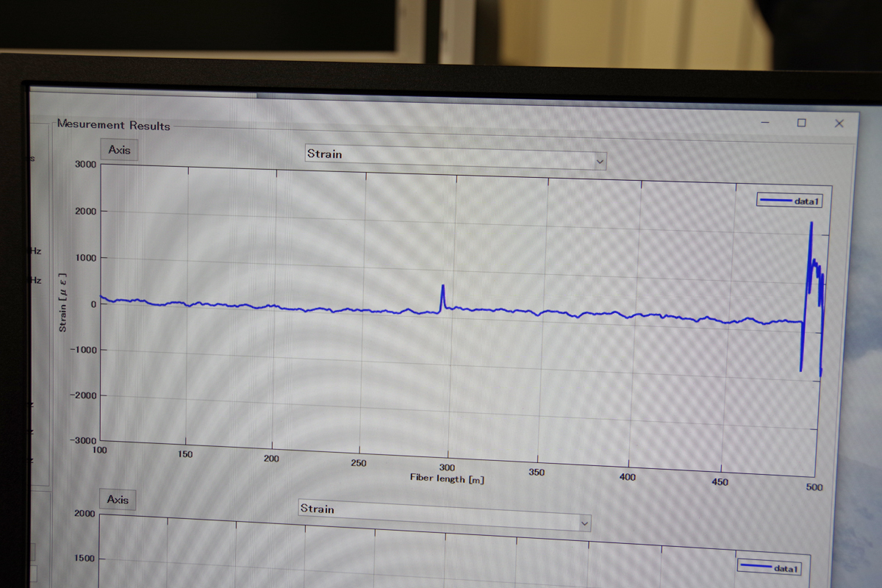Screen dimensions: 882x588
Task: Click the 1500 tick on the lower plot
Action: pyautogui.click(x=85, y=558)
